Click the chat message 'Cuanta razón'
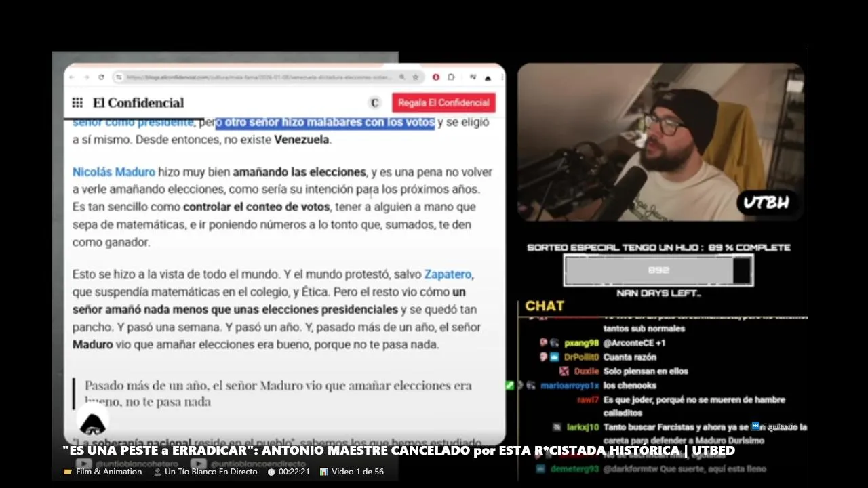This screenshot has width=868, height=488. pyautogui.click(x=630, y=357)
